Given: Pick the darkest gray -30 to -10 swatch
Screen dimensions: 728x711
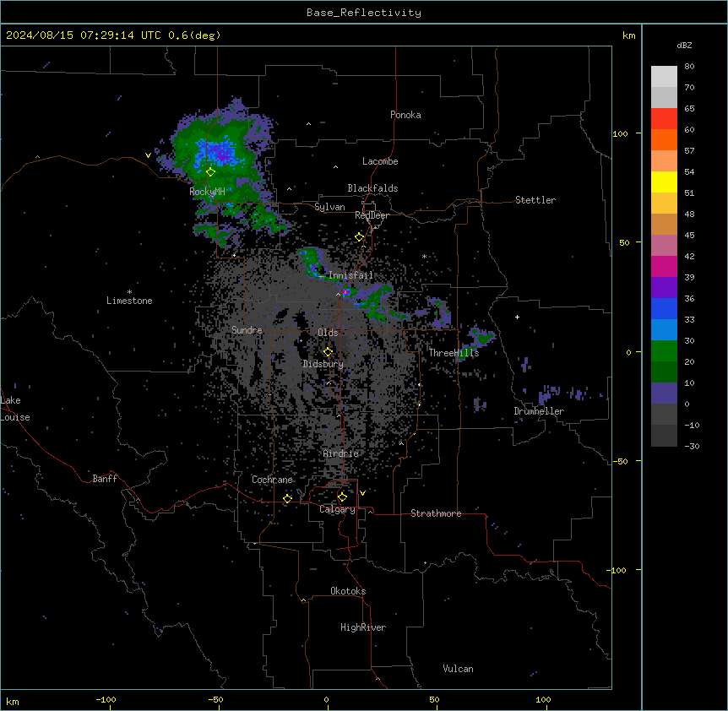Looking at the screenshot, I should (664, 436).
